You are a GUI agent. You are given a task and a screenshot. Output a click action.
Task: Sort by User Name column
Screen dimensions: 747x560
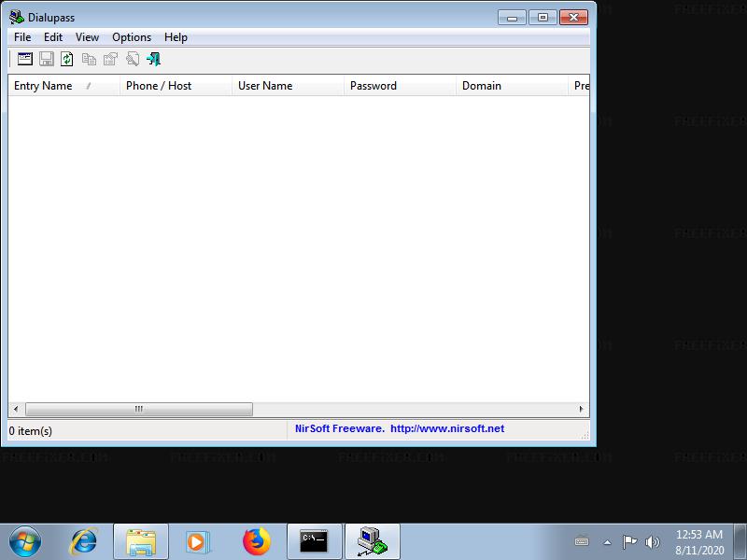(288, 86)
